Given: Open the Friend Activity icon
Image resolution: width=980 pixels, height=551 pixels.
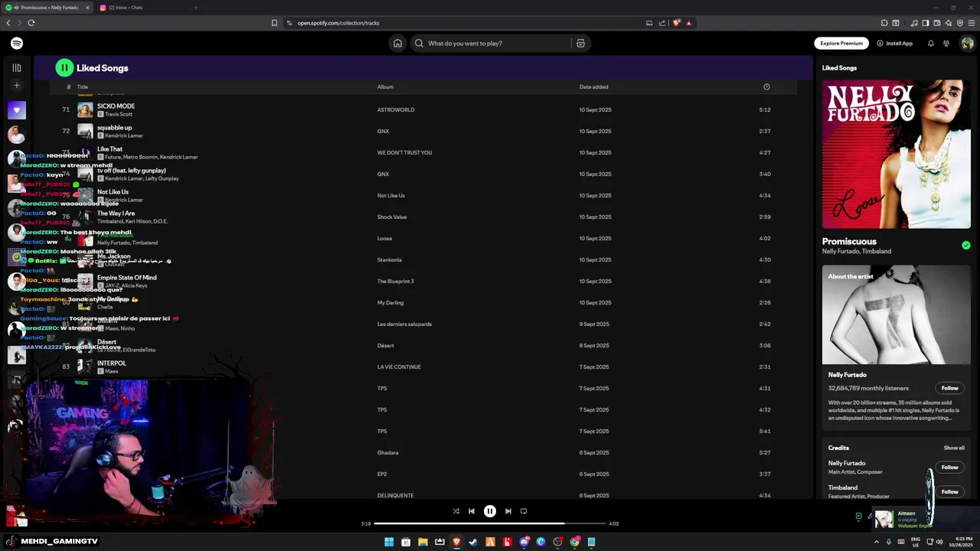Looking at the screenshot, I should (946, 44).
